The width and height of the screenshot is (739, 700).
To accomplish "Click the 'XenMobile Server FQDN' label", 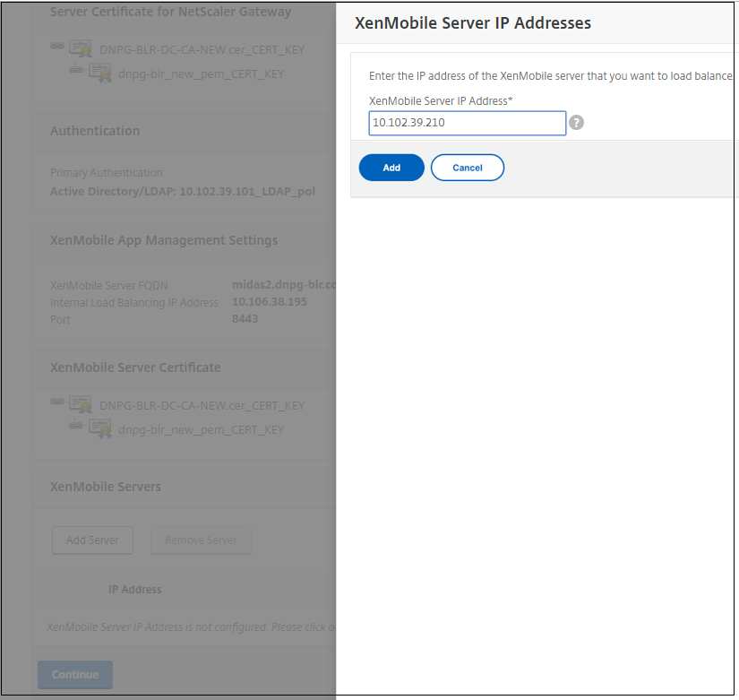I will pyautogui.click(x=109, y=286).
